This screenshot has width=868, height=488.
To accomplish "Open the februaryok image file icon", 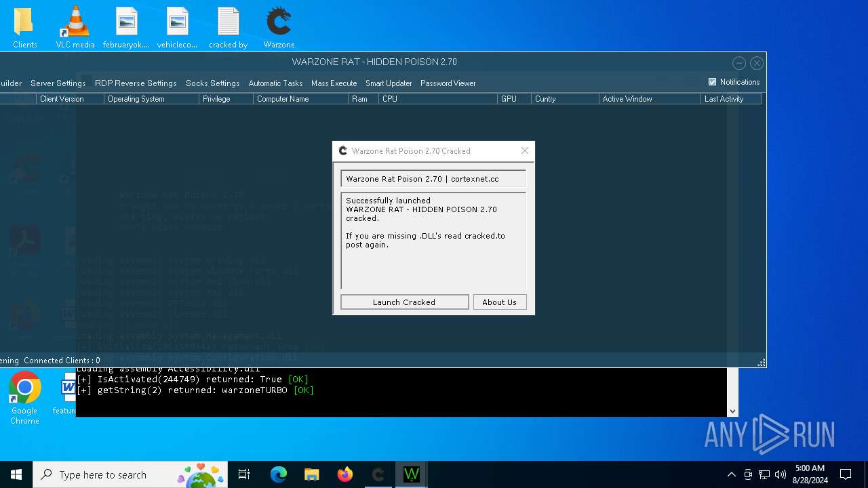I will pyautogui.click(x=126, y=28).
